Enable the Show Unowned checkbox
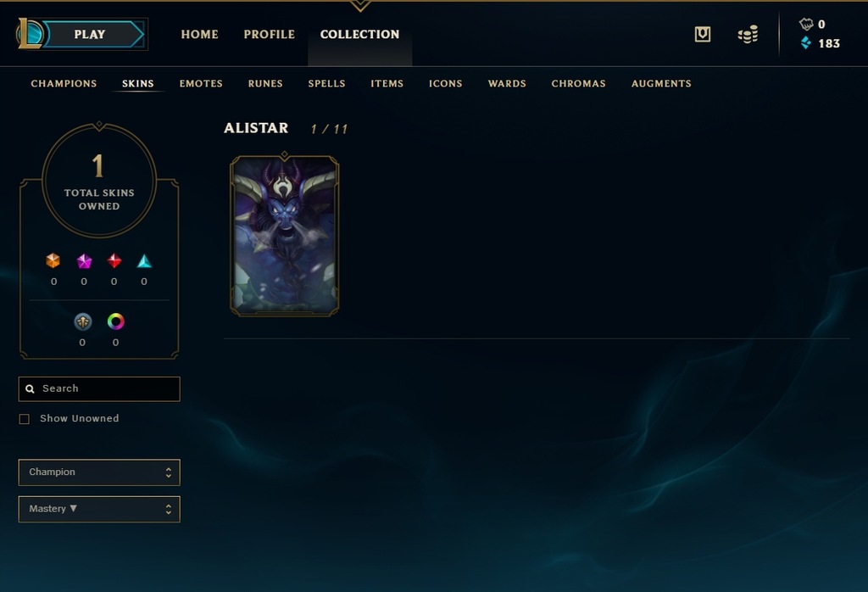The image size is (868, 592). point(25,419)
